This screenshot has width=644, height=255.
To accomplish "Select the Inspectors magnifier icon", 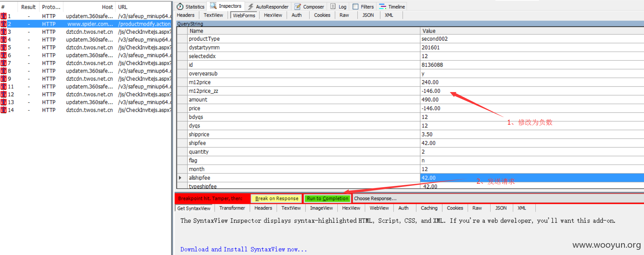I will (x=213, y=6).
